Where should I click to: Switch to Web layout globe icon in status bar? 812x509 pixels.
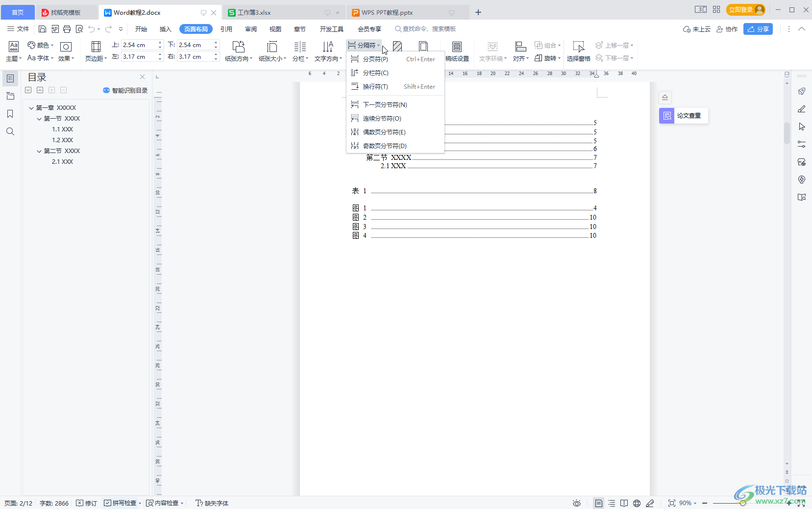coord(637,503)
